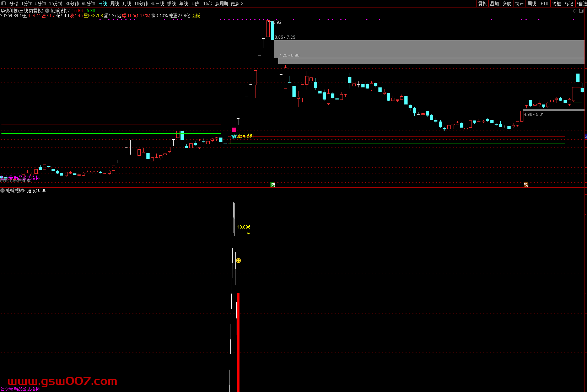Click the green 减 marker on the timeline
587x392 pixels.
pyautogui.click(x=273, y=184)
